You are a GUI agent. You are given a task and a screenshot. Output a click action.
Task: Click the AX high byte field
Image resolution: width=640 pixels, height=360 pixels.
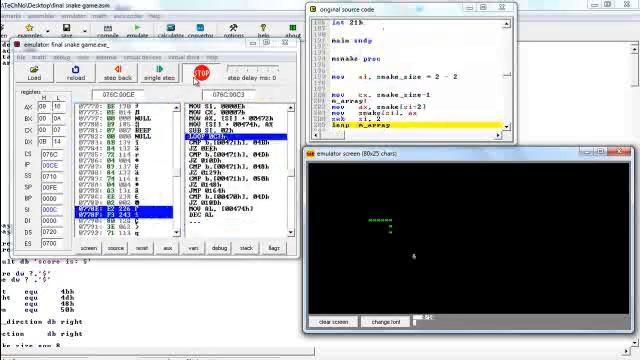click(44, 107)
